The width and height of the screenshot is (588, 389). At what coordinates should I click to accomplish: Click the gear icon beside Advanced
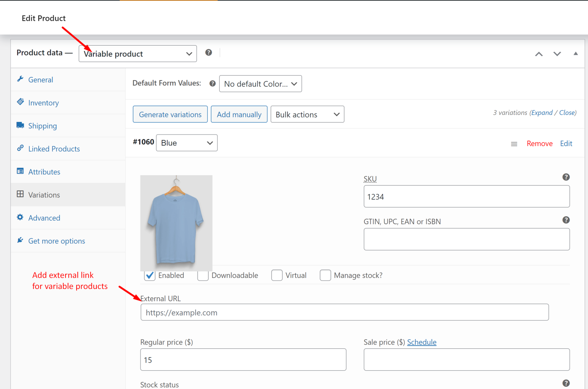tap(20, 217)
